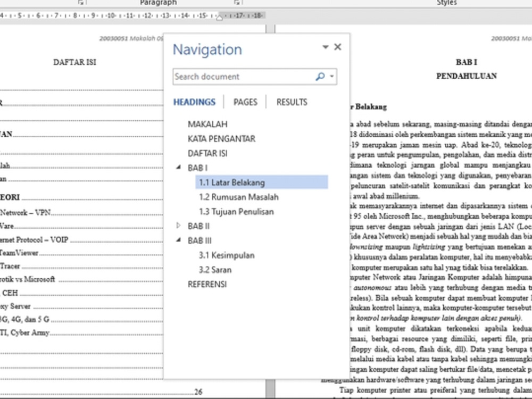Click the 'rotik vs Microsoft' contents entry
Image resolution: width=532 pixels, height=399 pixels.
pos(28,280)
